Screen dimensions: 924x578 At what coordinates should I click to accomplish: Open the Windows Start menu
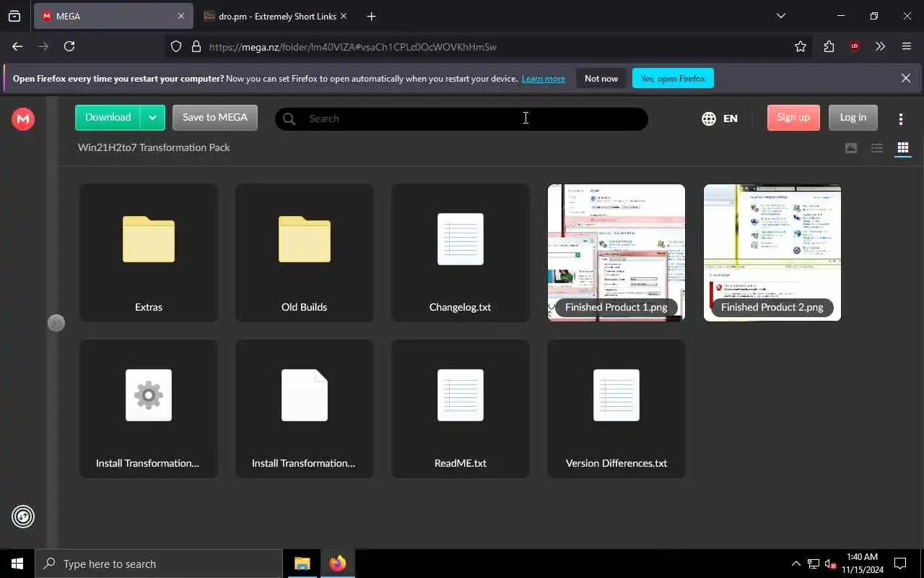point(17,564)
